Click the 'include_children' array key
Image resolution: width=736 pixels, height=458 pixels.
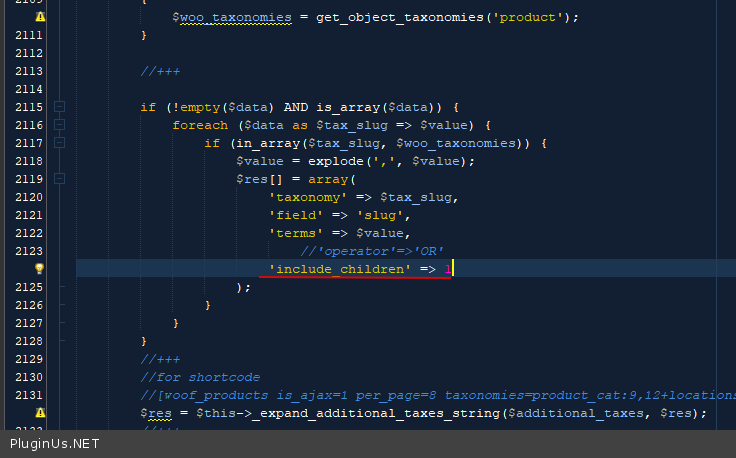tap(340, 269)
